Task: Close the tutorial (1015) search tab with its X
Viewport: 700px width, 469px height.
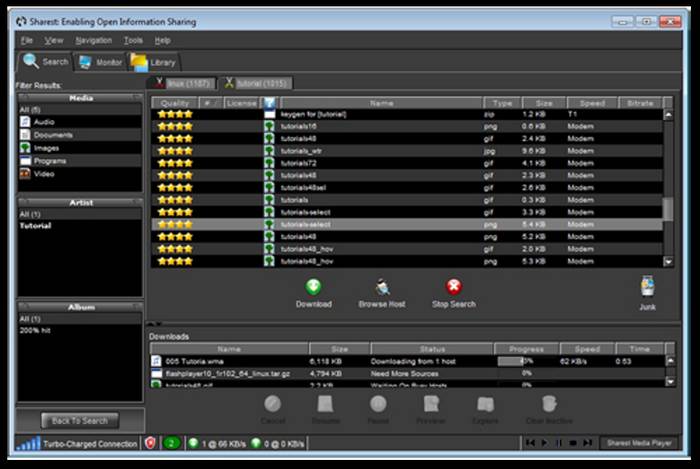Action: (x=229, y=83)
